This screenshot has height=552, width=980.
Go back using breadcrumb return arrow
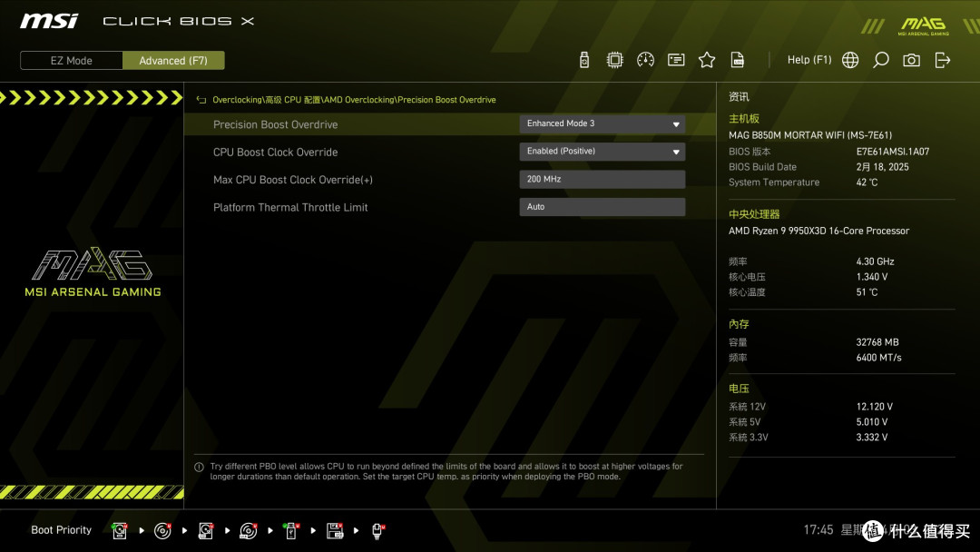[x=201, y=100]
